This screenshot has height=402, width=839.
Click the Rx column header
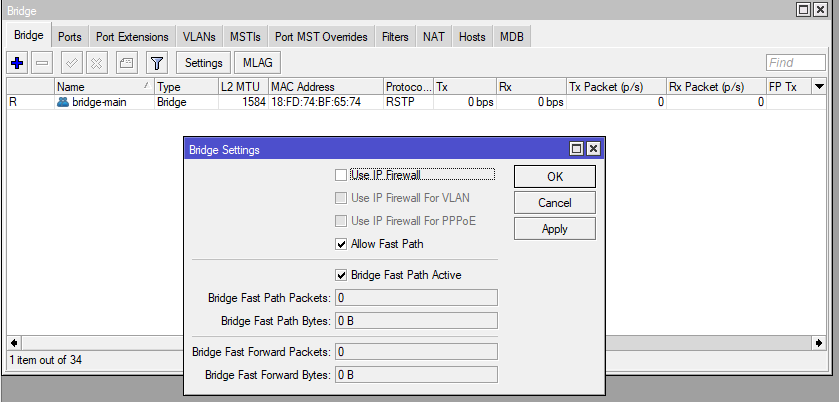tap(531, 87)
